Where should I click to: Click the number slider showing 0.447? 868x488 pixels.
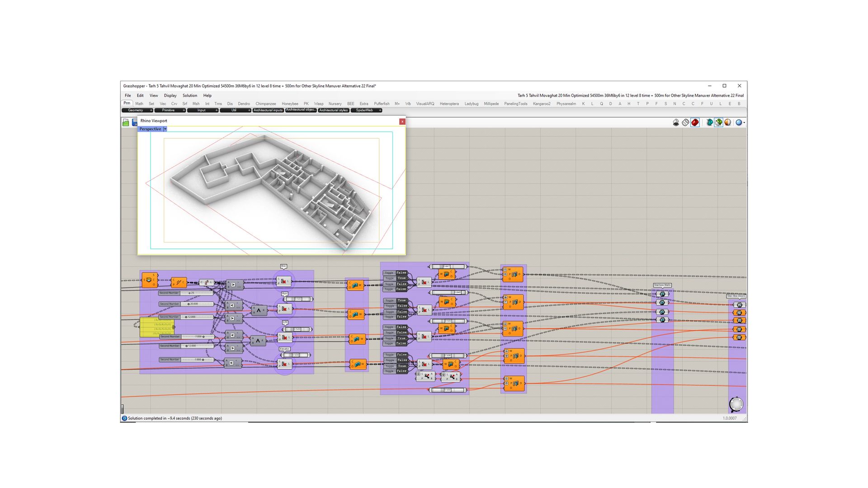click(448, 267)
